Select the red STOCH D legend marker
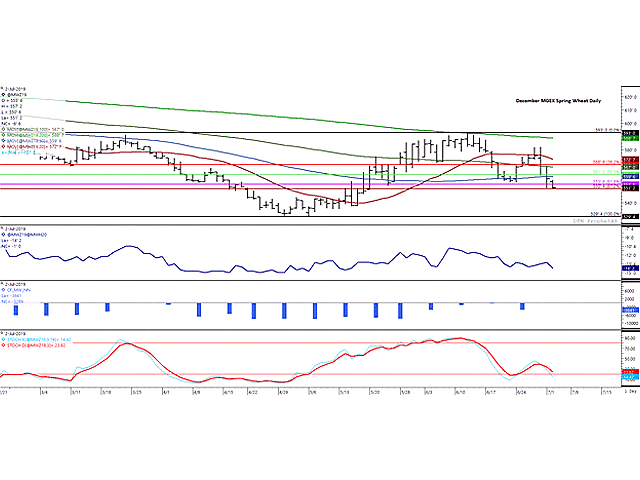The width and height of the screenshot is (640, 480). [3, 345]
